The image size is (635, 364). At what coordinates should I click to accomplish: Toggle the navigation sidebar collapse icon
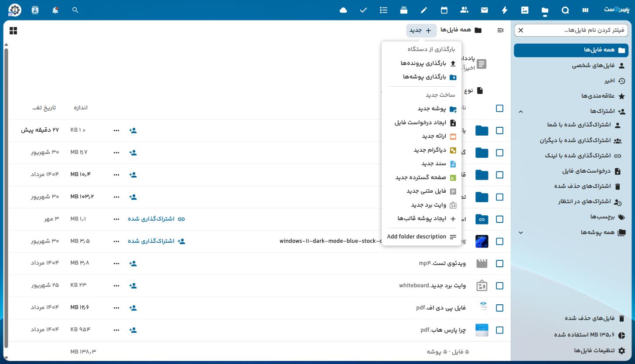[500, 30]
